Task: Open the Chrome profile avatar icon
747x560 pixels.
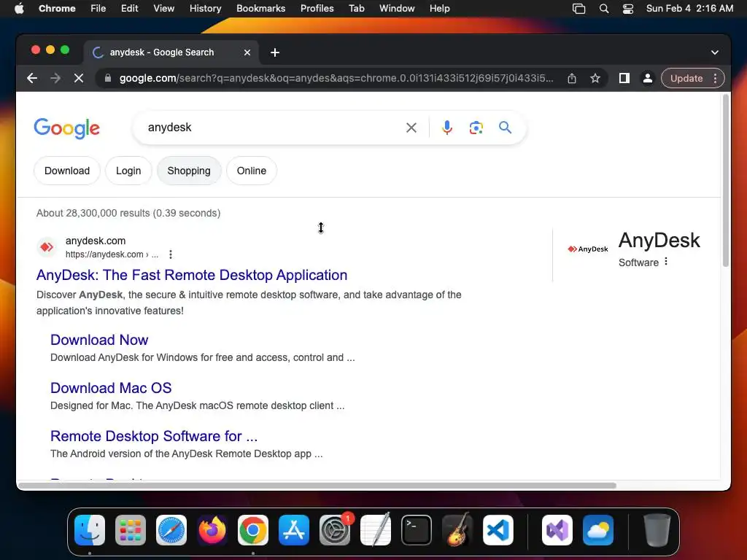Action: [648, 78]
